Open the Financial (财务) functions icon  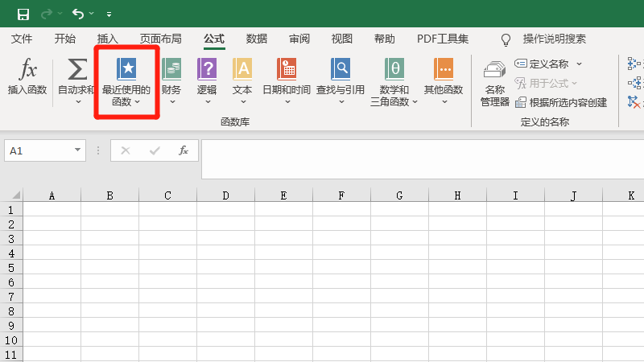[x=171, y=70]
